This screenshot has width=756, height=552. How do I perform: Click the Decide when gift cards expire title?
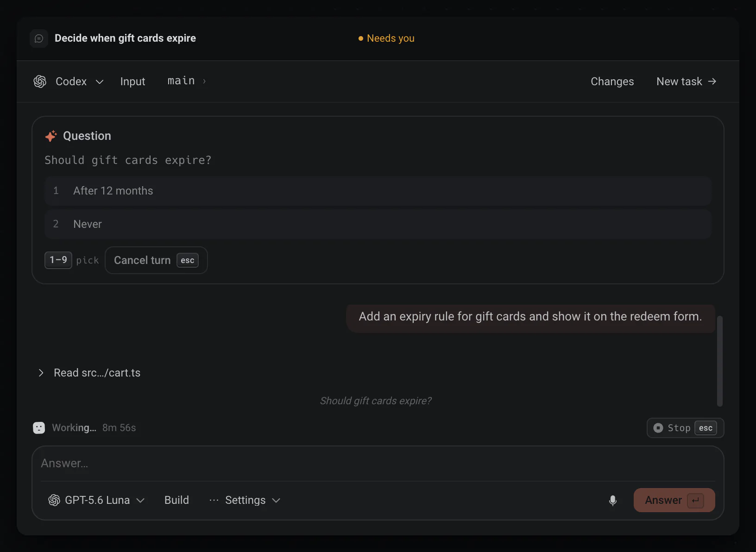(125, 38)
